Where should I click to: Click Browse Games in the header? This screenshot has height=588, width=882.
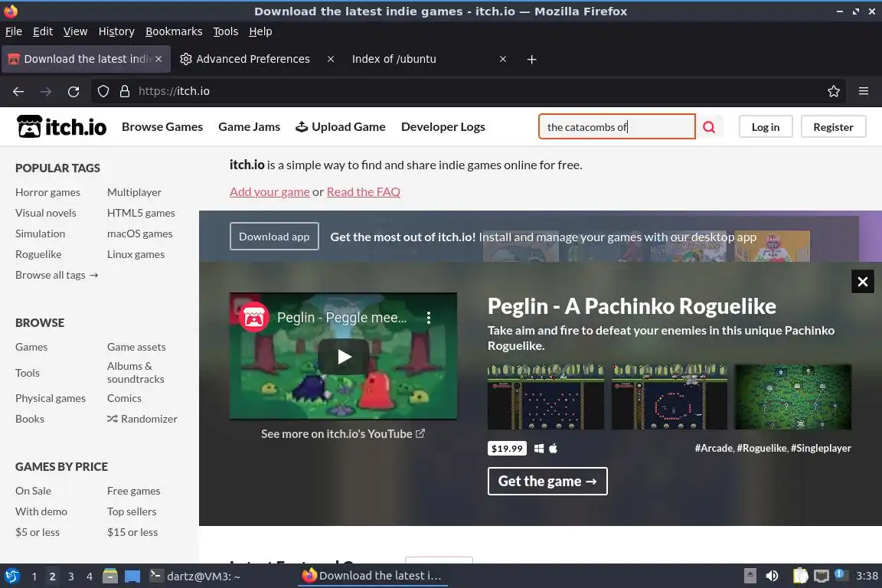[x=162, y=127]
